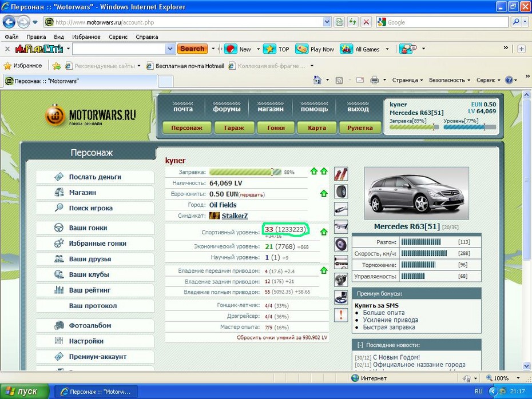The height and width of the screenshot is (399, 532).
Task: Open the turbocharger part icon
Action: [x=341, y=280]
